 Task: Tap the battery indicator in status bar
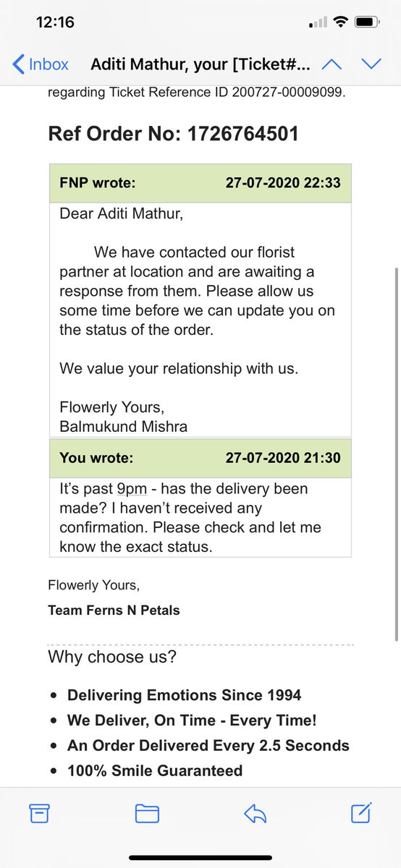(366, 23)
